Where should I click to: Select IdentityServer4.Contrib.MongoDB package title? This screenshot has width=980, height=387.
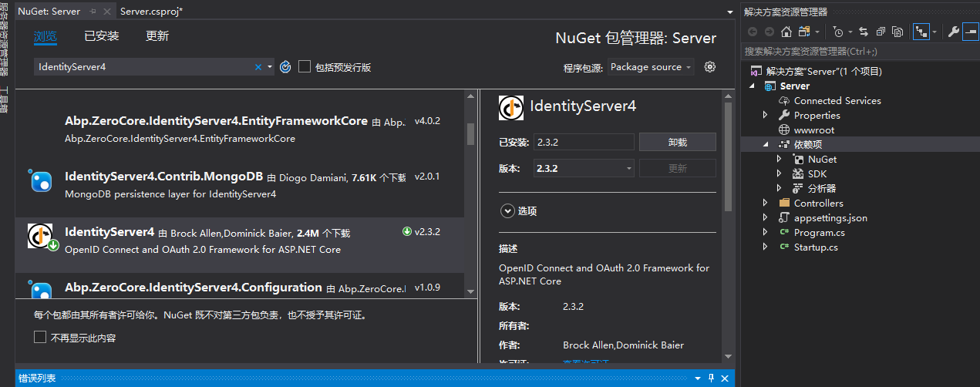(x=164, y=177)
